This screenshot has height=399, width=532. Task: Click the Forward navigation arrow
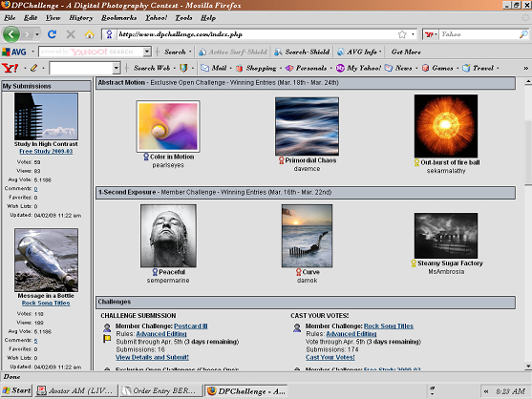27,34
